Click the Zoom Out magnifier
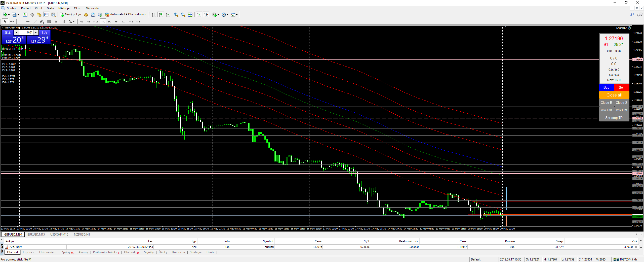The height and width of the screenshot is (262, 644). tap(183, 15)
